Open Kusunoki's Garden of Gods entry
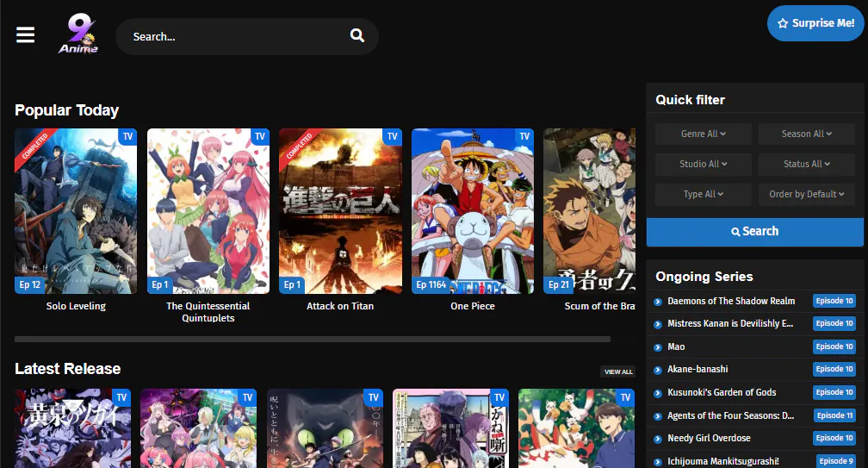Viewport: 868px width, 468px height. [x=722, y=392]
